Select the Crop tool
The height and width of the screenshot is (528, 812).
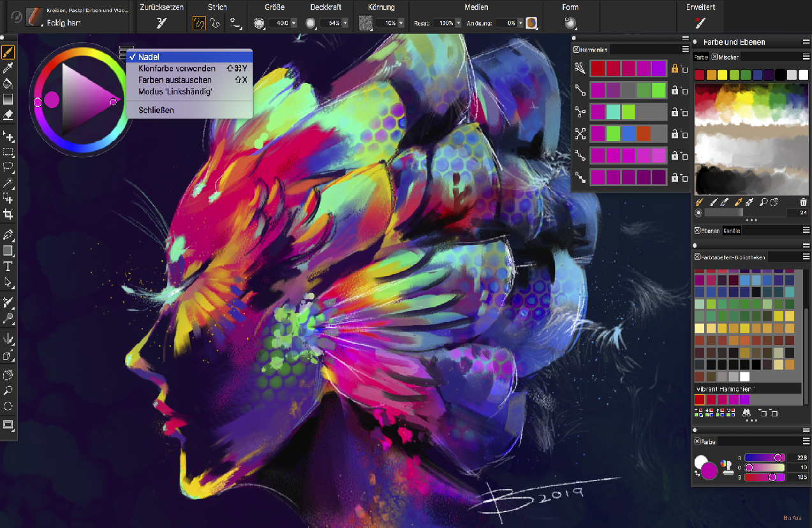point(8,214)
